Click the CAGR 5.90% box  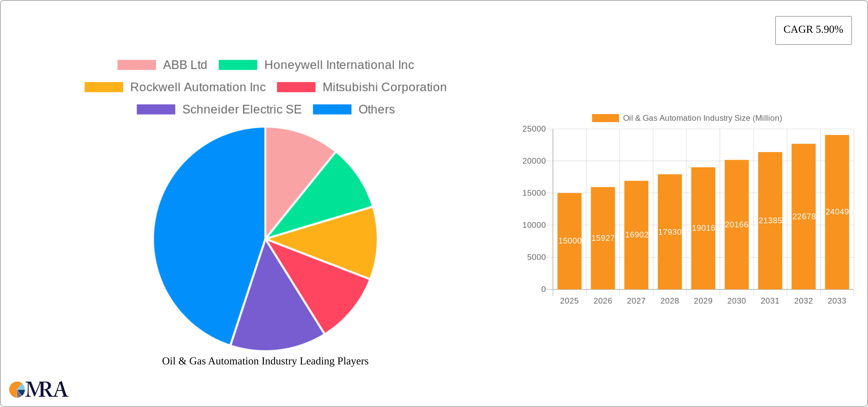tap(813, 30)
